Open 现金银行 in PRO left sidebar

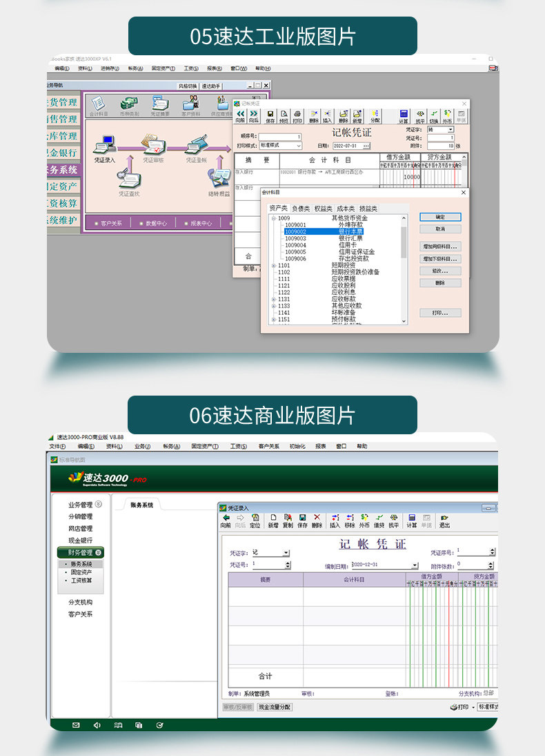[80, 541]
